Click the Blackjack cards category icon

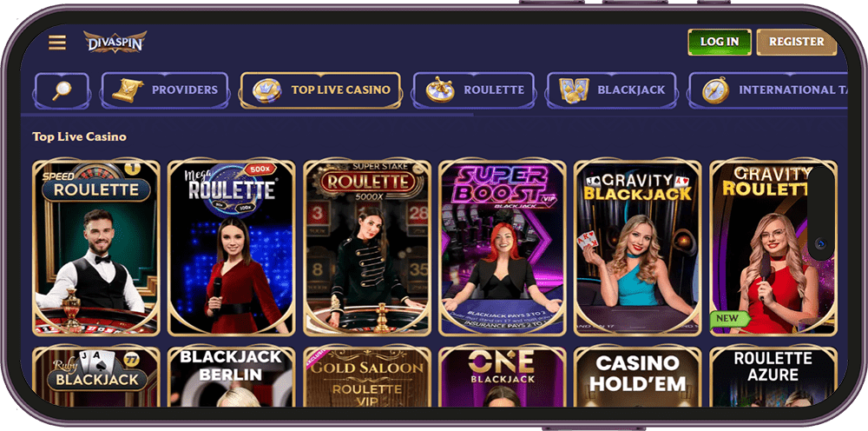(574, 90)
